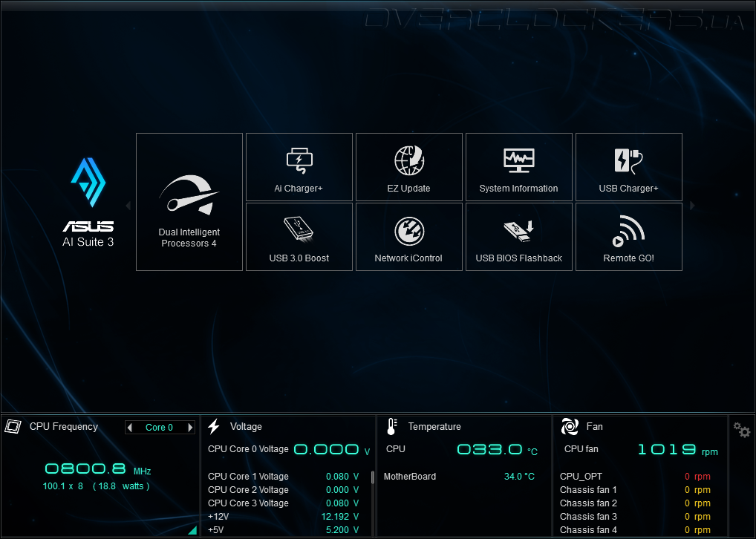The height and width of the screenshot is (539, 756).
Task: Click the CPU Frequency panel title
Action: pyautogui.click(x=64, y=427)
